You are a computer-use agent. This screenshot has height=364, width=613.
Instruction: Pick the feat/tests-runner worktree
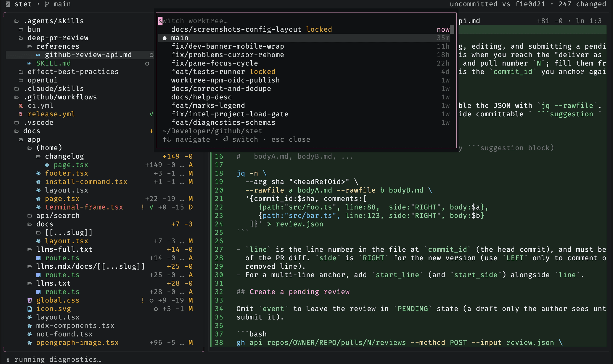pyautogui.click(x=304, y=72)
